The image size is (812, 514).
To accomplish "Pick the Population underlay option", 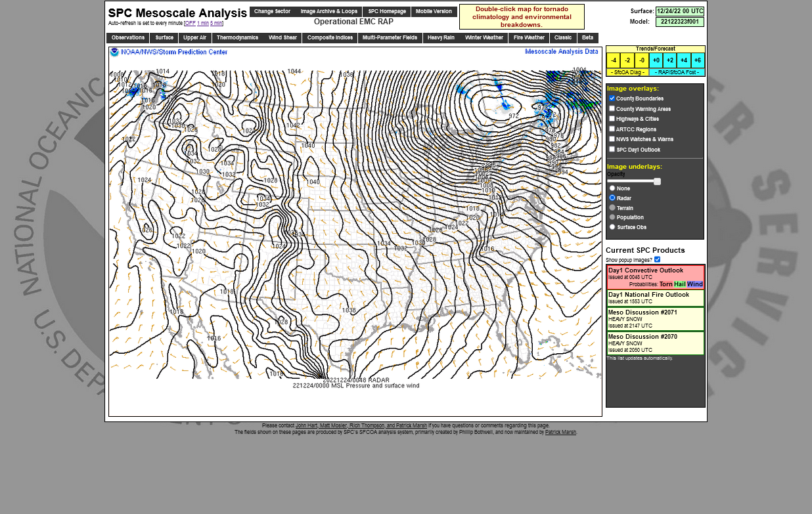I will point(612,217).
